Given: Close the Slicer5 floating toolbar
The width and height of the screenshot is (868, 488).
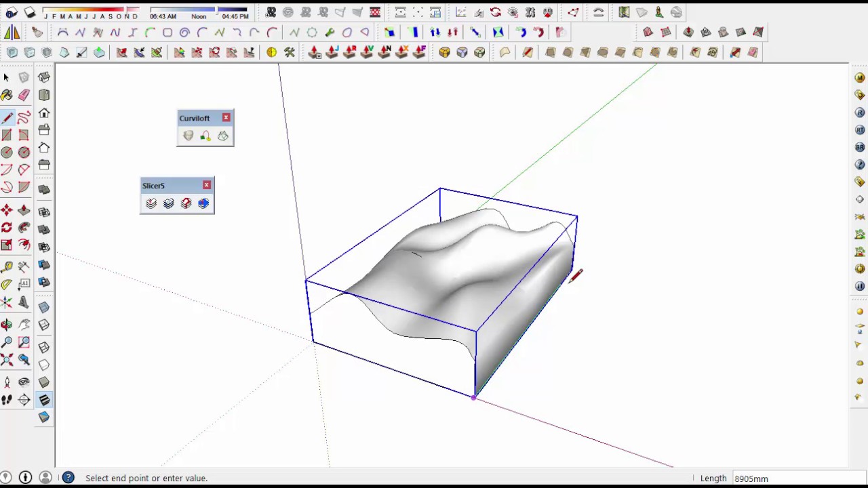Looking at the screenshot, I should coord(207,185).
